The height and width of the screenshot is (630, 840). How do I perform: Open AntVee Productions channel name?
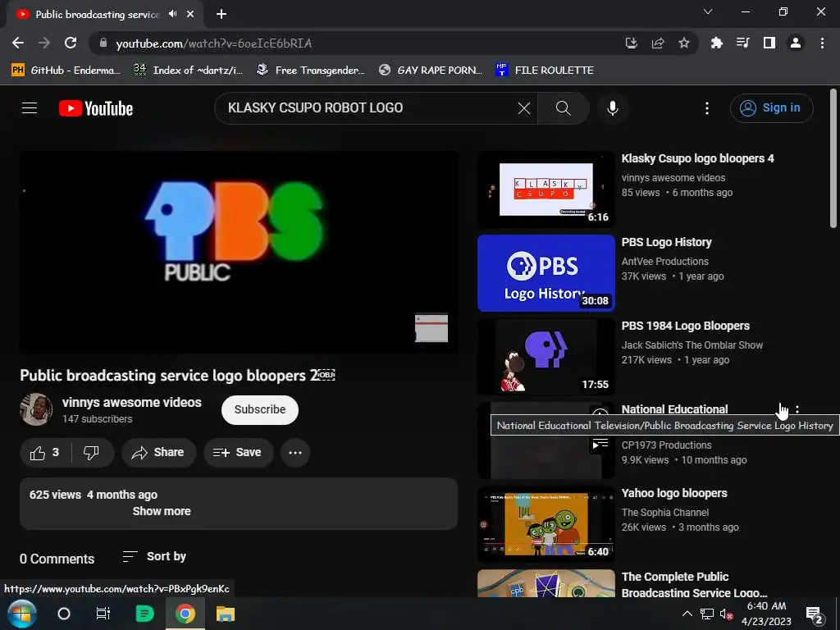pyautogui.click(x=664, y=262)
